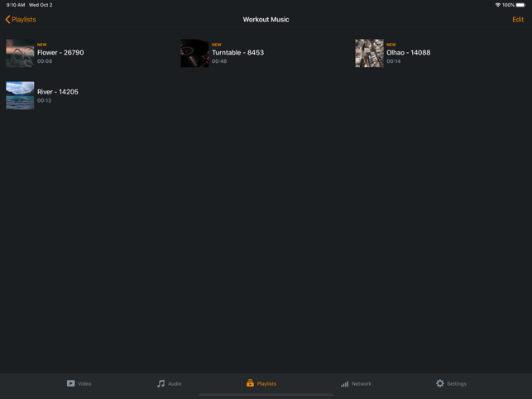Tap the NEW badge above Turntable

[x=217, y=45]
